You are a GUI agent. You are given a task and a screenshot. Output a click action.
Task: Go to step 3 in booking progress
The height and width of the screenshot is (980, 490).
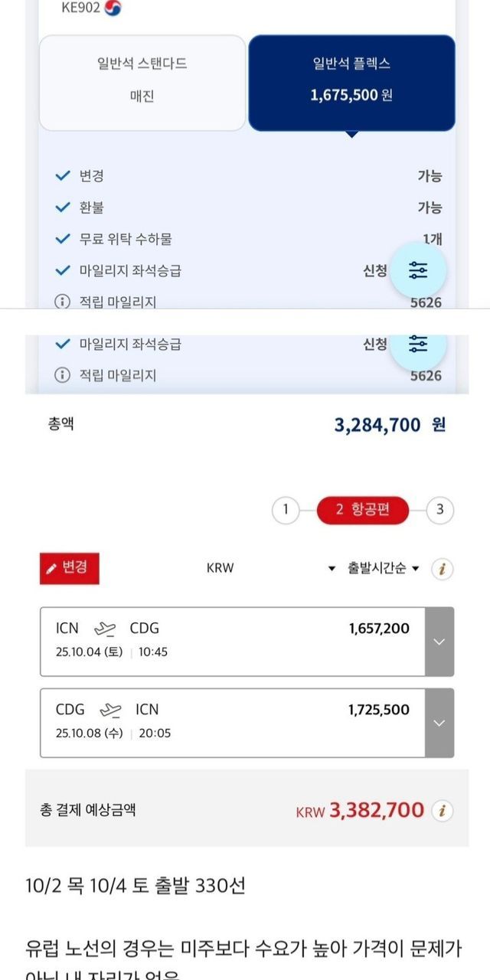tap(439, 510)
